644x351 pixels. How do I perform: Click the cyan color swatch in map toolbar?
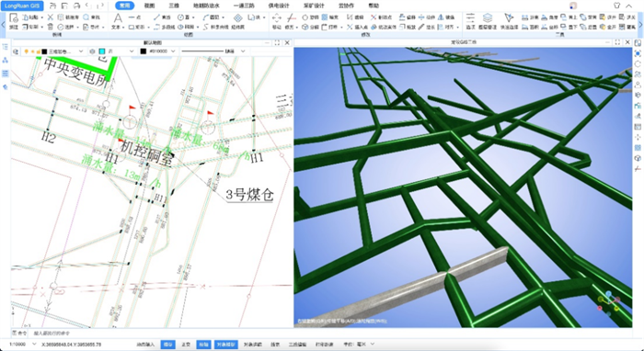[102, 51]
